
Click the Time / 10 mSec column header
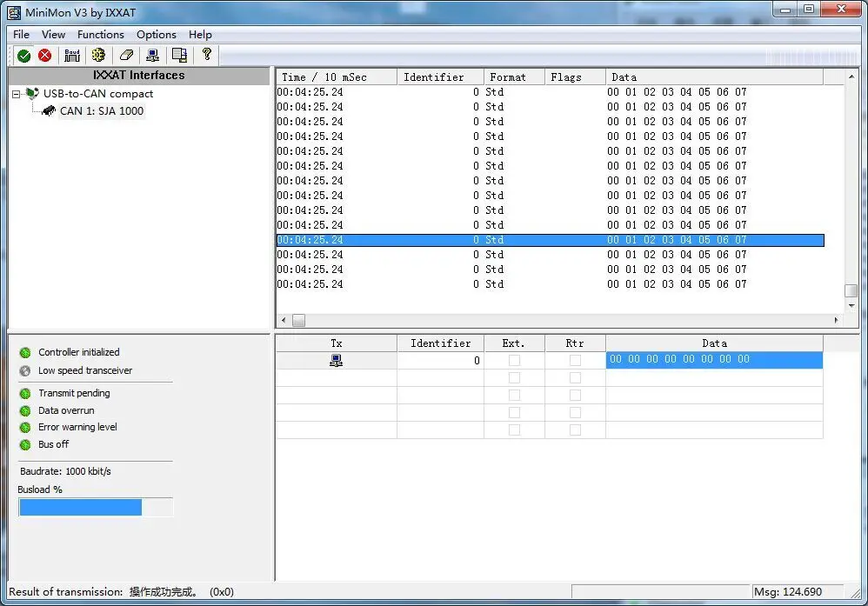click(x=337, y=77)
